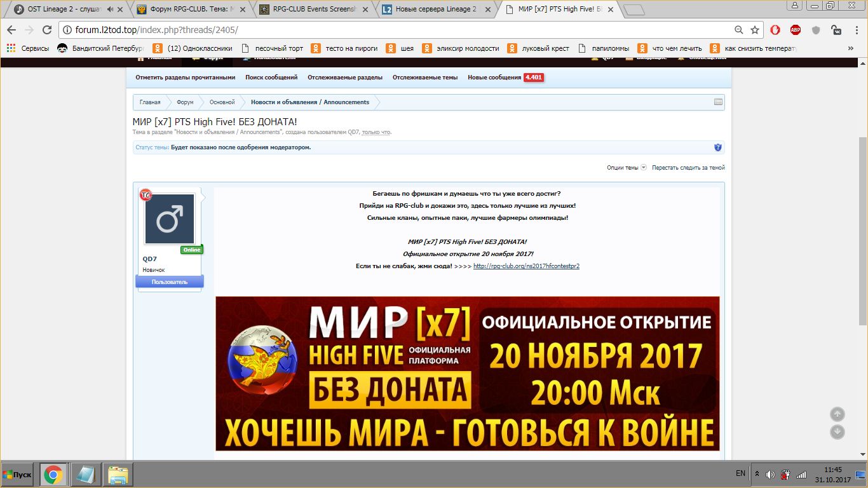Reload the page with the refresh icon
This screenshot has height=488, width=868.
(46, 30)
